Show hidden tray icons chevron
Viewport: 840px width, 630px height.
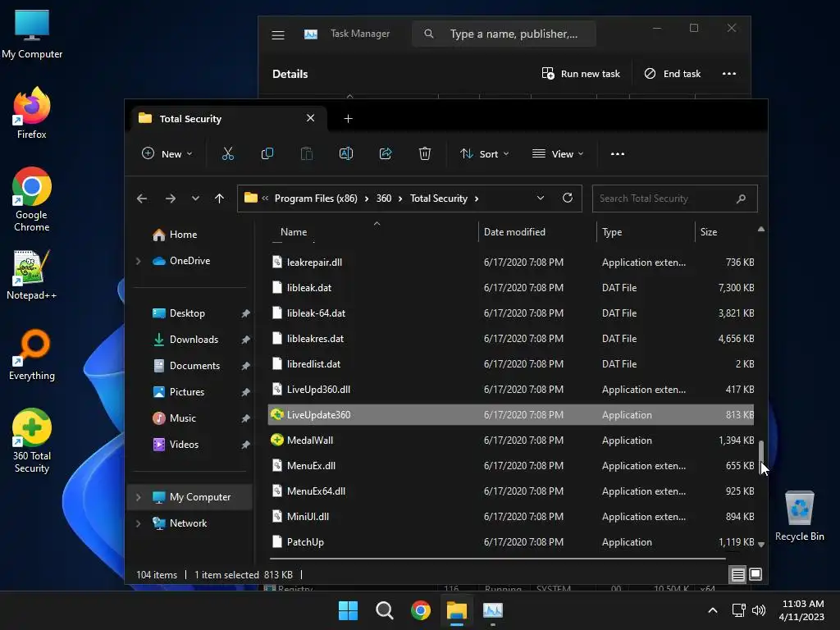pyautogui.click(x=713, y=610)
